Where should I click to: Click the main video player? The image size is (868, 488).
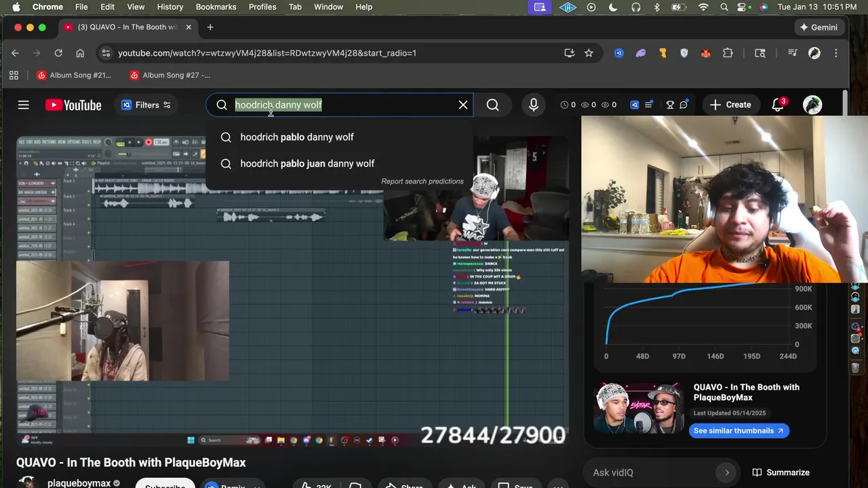(x=292, y=291)
